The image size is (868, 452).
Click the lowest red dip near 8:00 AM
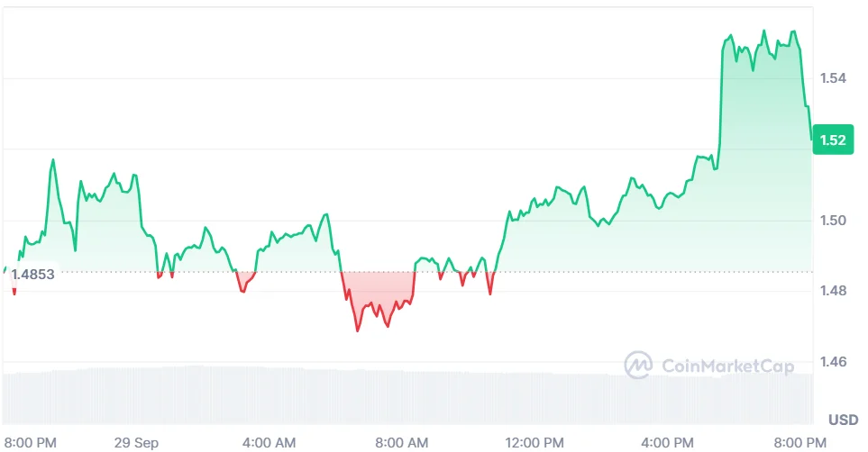358,330
